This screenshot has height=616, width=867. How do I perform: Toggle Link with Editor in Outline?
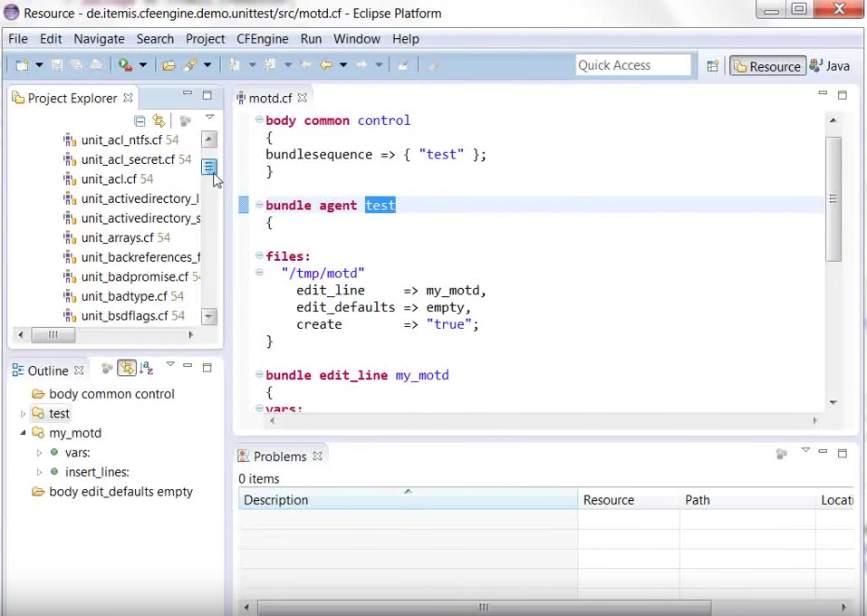tap(127, 368)
